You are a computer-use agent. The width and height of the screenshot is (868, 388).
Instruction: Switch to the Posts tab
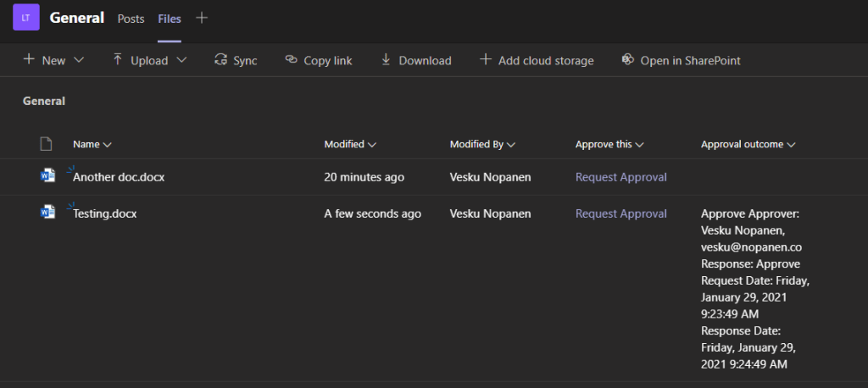pyautogui.click(x=131, y=19)
